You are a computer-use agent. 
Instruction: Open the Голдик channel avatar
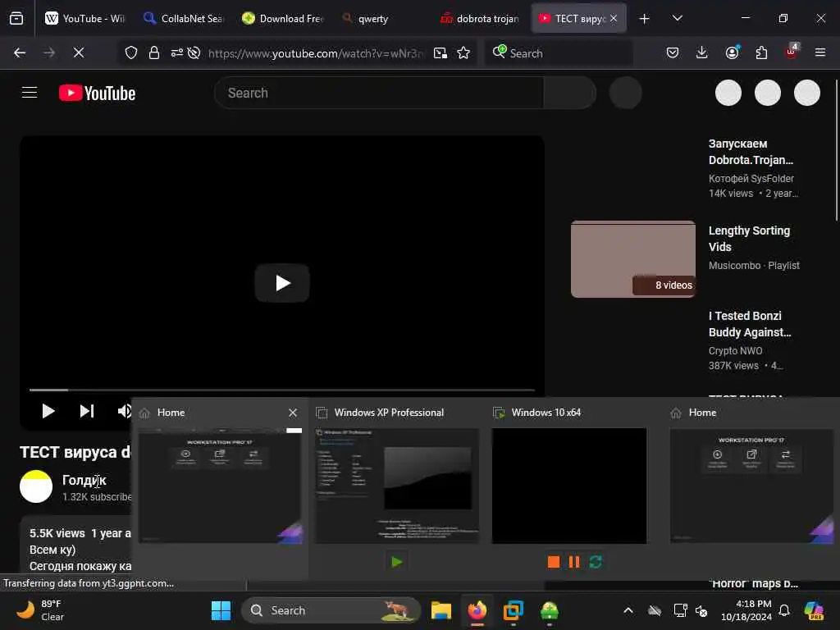point(36,486)
